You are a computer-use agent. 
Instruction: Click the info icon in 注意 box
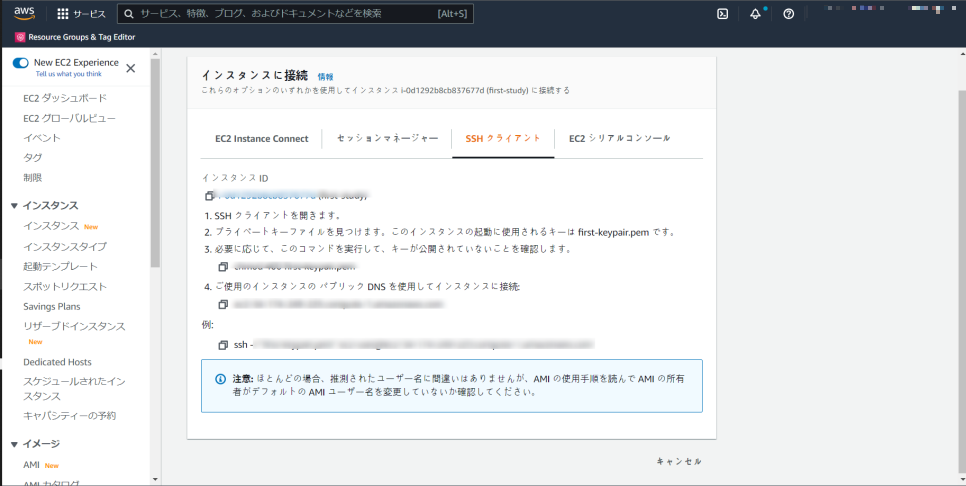tap(220, 379)
